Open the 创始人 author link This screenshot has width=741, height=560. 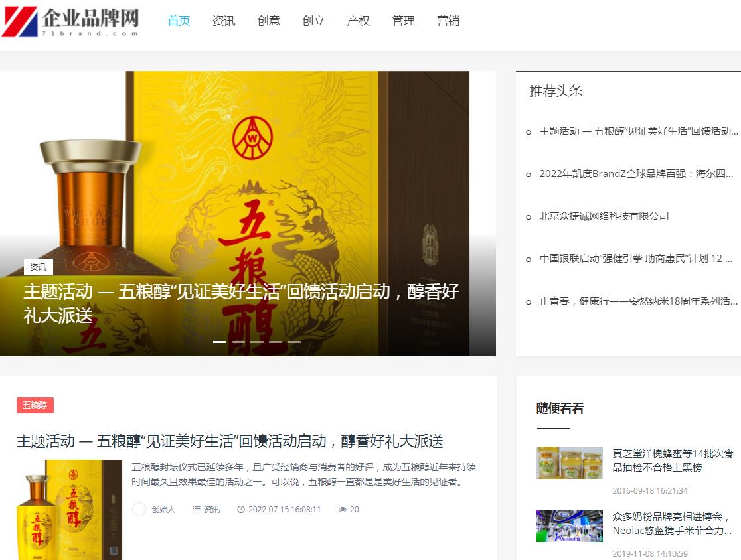(163, 510)
